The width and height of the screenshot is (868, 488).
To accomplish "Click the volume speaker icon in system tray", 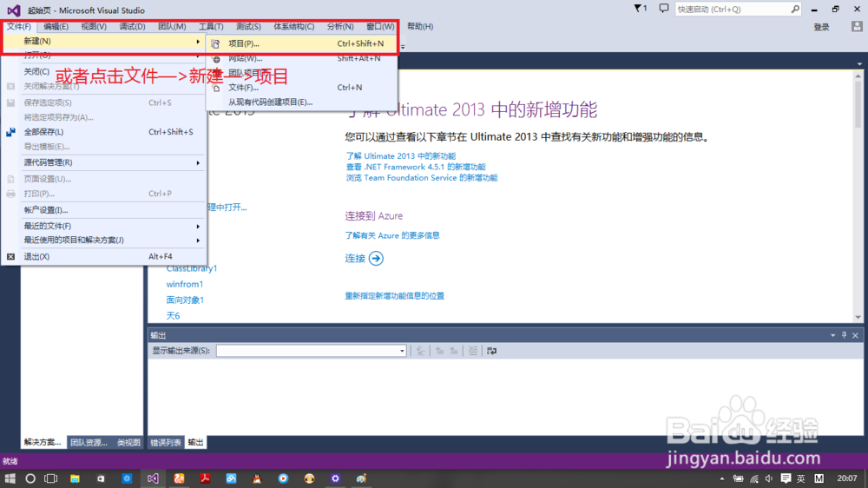I will tap(769, 478).
